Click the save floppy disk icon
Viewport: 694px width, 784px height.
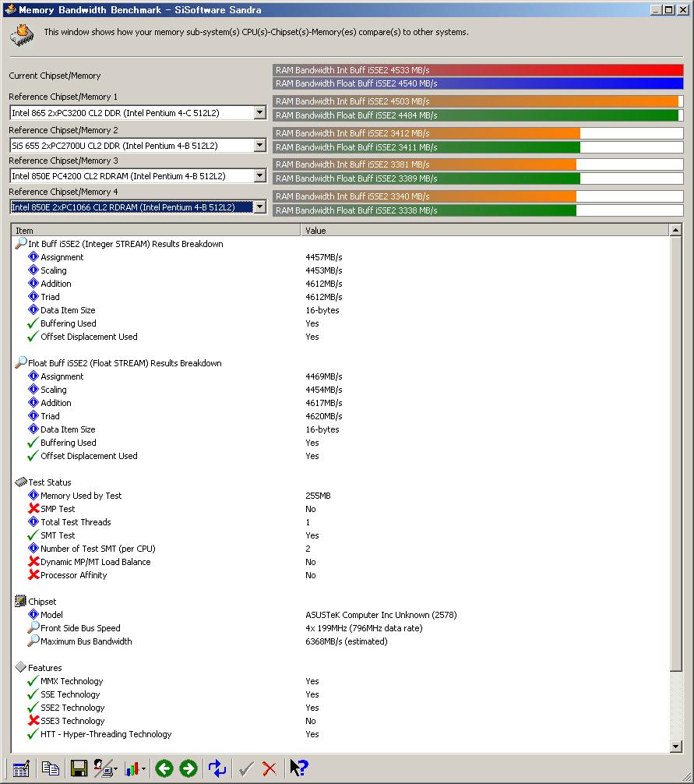pos(79,768)
